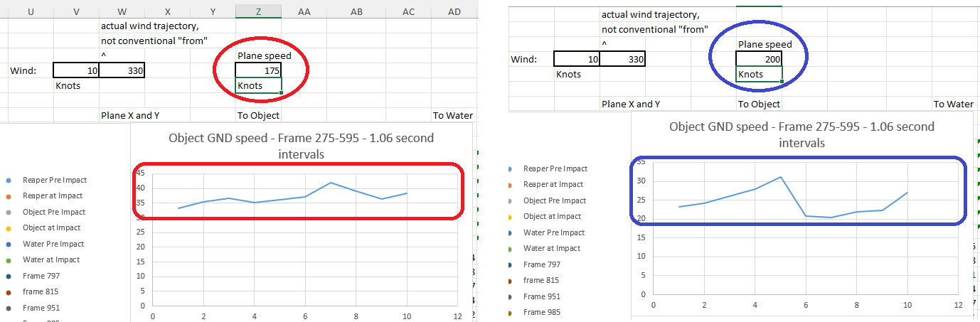Click left legend marker for Water Pre Impact
This screenshot has width=980, height=322.
coord(8,245)
